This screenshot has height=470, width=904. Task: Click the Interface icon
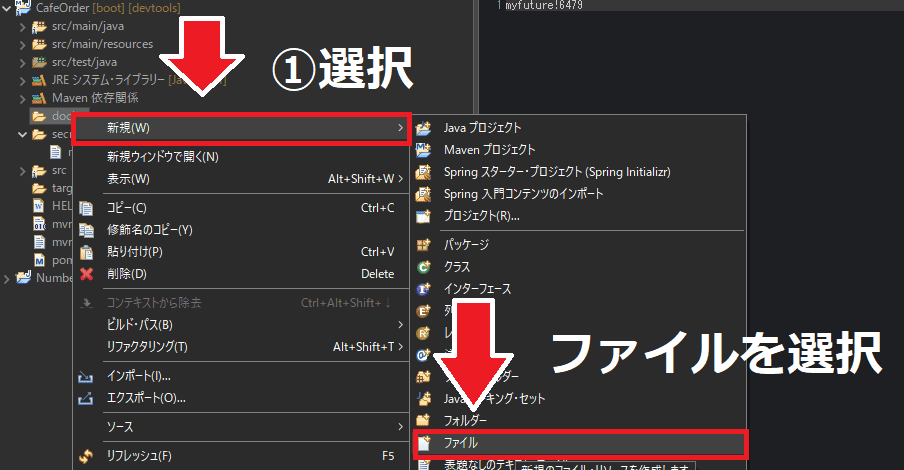click(424, 289)
